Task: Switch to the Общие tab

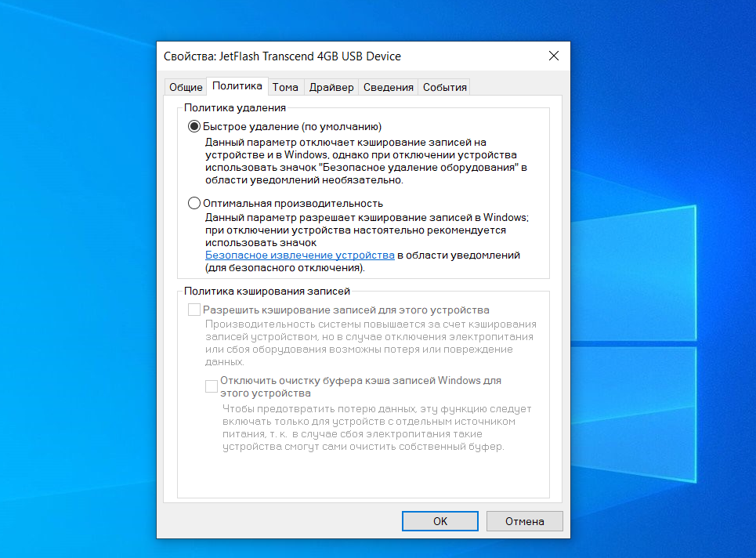Action: [x=186, y=87]
